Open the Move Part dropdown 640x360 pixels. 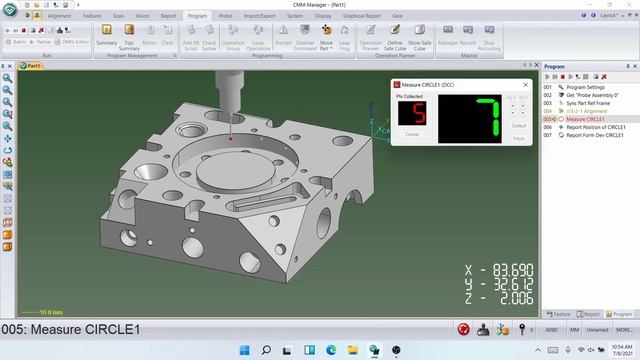click(326, 37)
